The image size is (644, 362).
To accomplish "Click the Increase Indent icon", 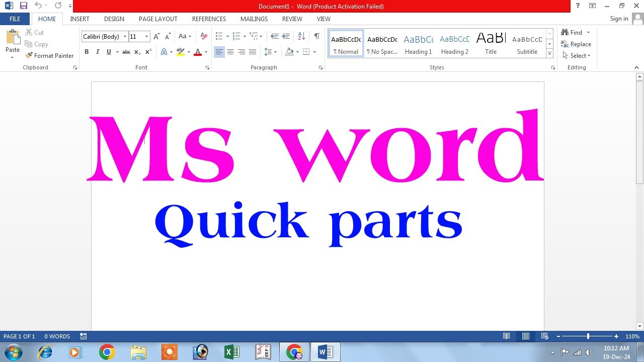I will click(x=286, y=36).
